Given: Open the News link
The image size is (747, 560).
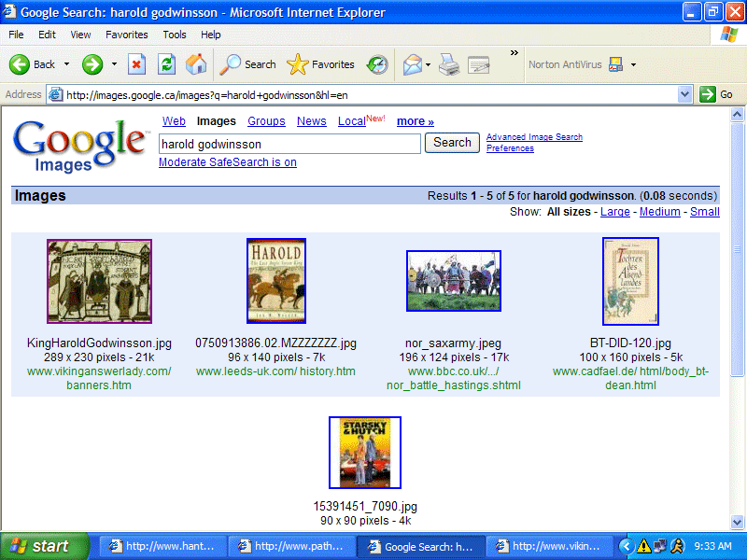Looking at the screenshot, I should point(312,121).
